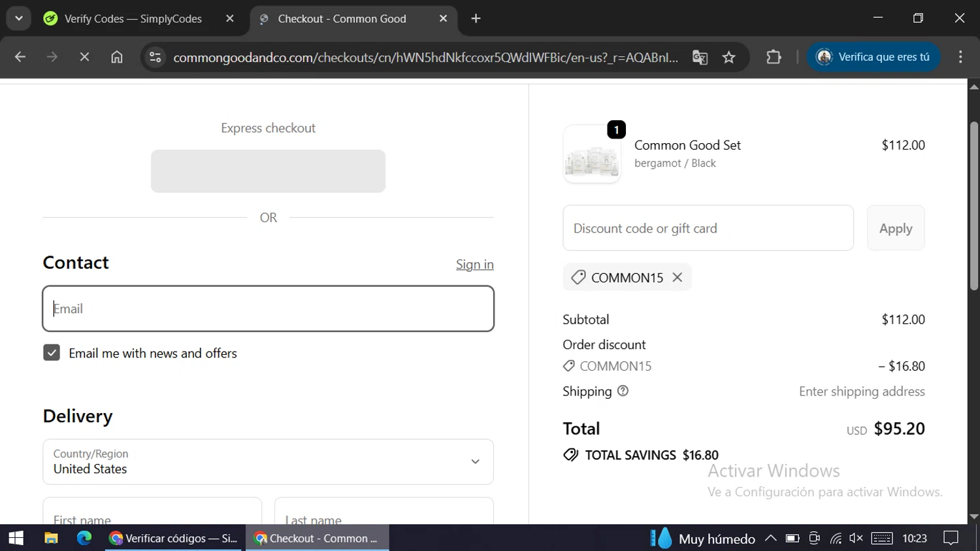Open Microsoft Edge from taskbar
980x551 pixels.
coord(84,538)
